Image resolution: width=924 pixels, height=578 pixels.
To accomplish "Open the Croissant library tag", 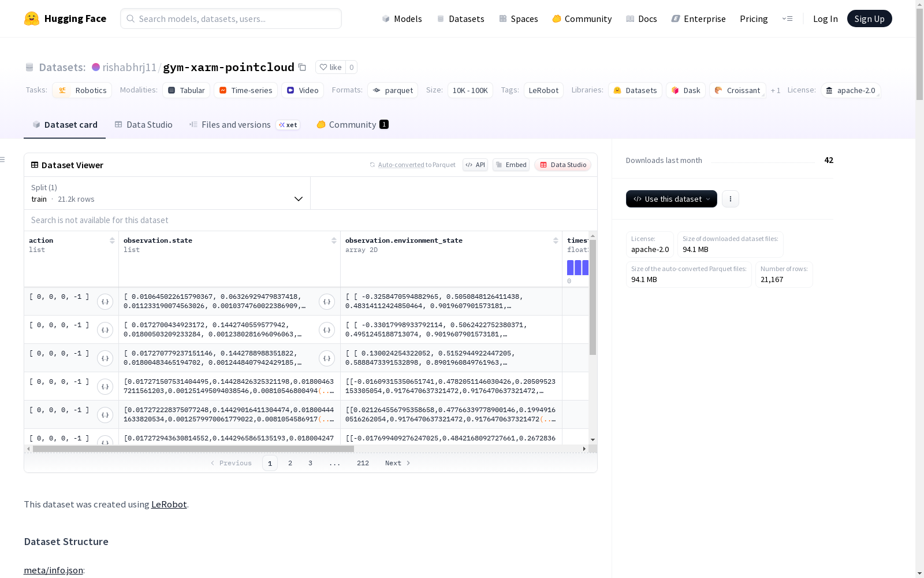I will (737, 90).
